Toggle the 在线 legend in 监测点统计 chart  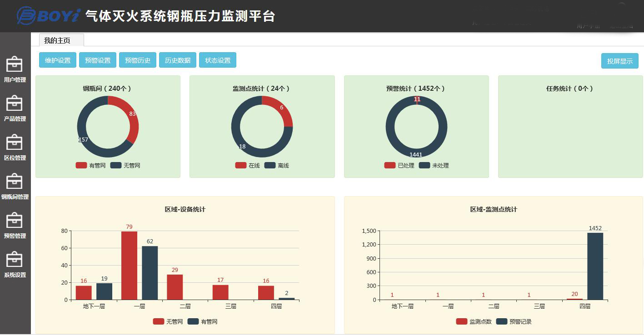249,165
